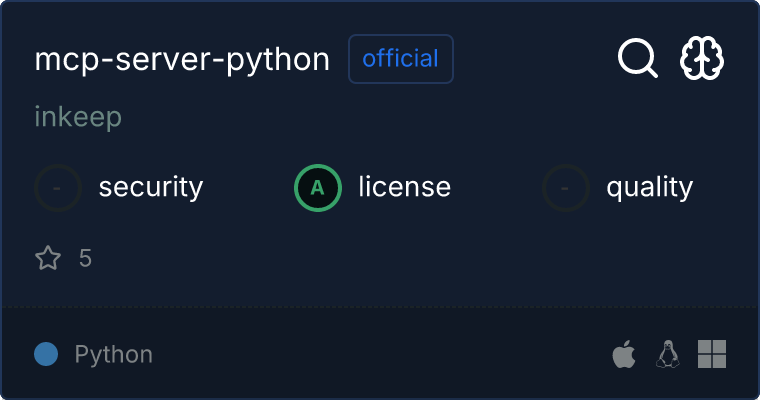Click blank card space right of star count
760x400 pixels.
click(400, 259)
